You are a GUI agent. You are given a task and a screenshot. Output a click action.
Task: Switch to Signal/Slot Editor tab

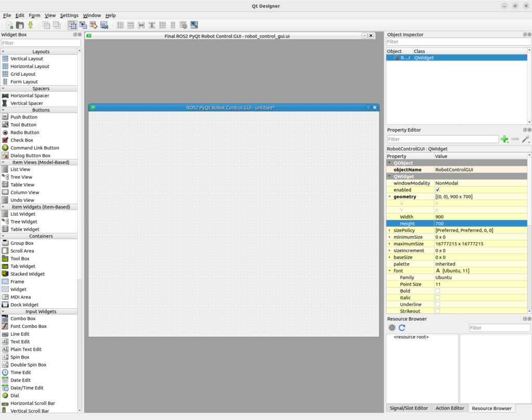tap(408, 408)
